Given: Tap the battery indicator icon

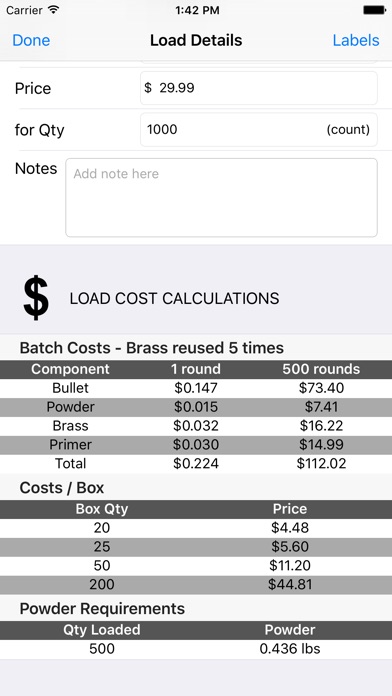Looking at the screenshot, I should (x=374, y=10).
